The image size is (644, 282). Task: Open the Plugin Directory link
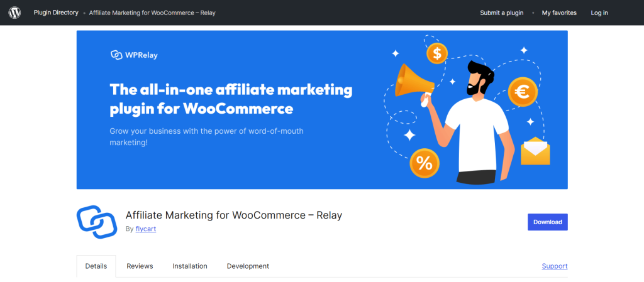pos(56,13)
